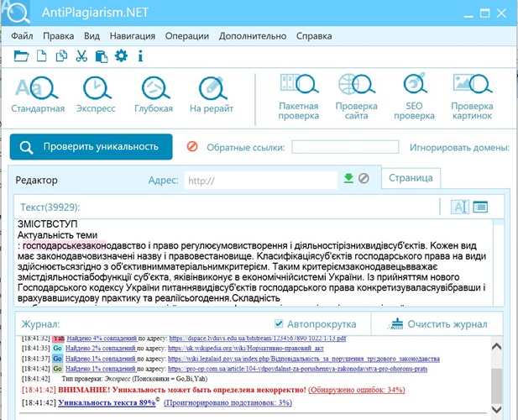518x420 pixels.
Task: Paste from clipboard toolbar icon
Action: coord(102,56)
